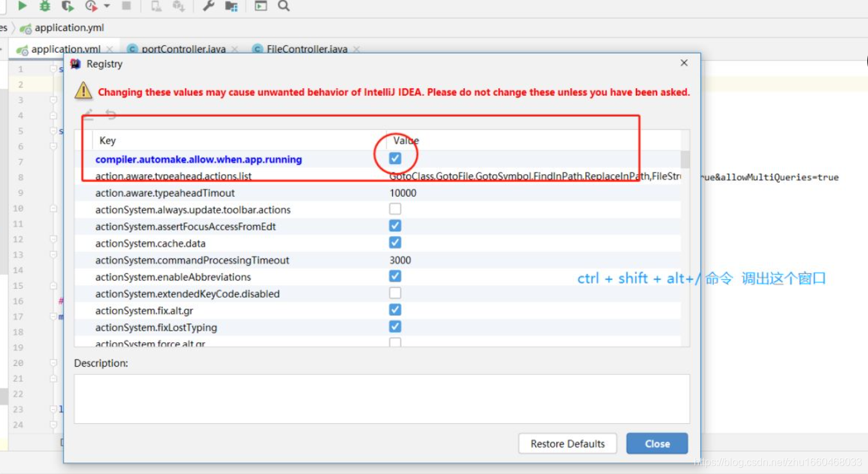Select action.aware.typeahead.actions.list key
This screenshot has width=868, height=474.
coord(174,176)
